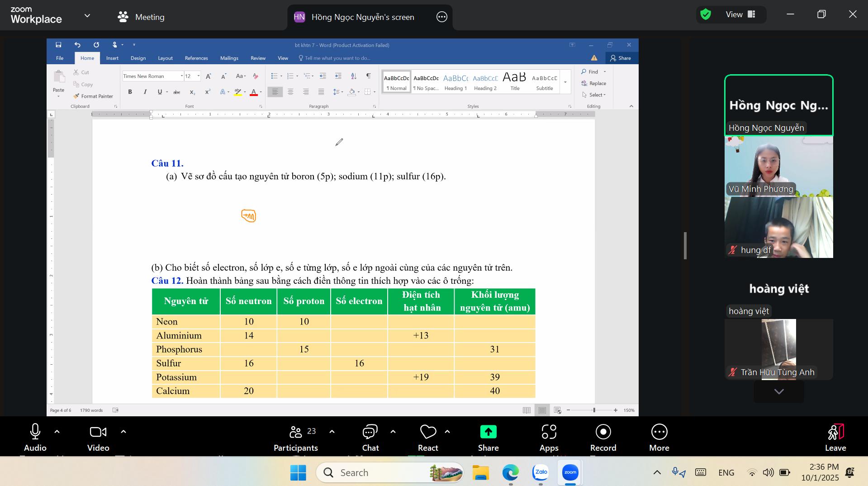
Task: Expand the video settings arrow
Action: pos(123,432)
